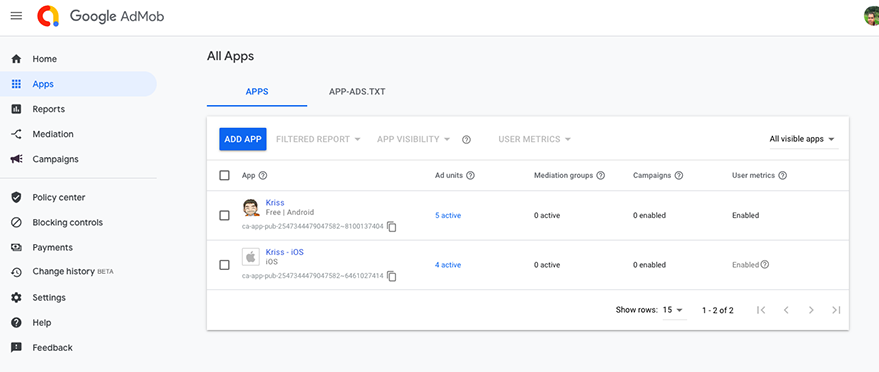The height and width of the screenshot is (372, 879).
Task: Click the Apps grid icon
Action: pyautogui.click(x=16, y=84)
